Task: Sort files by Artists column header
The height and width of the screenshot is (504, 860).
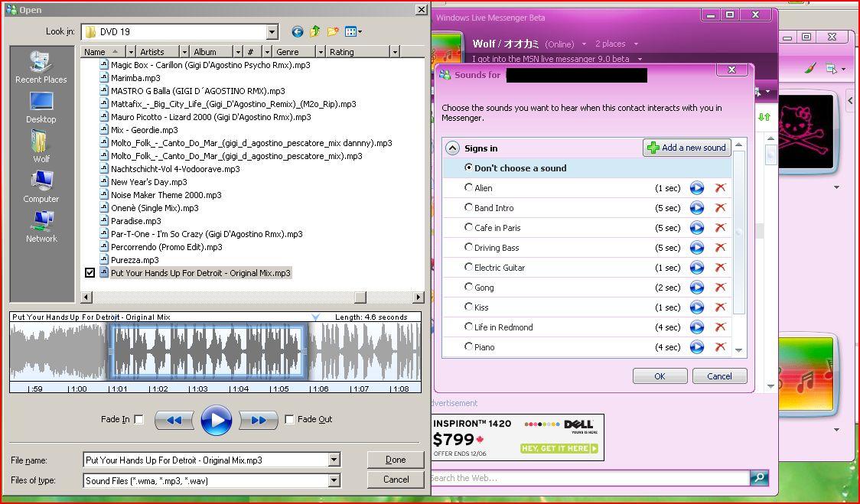Action: (158, 51)
